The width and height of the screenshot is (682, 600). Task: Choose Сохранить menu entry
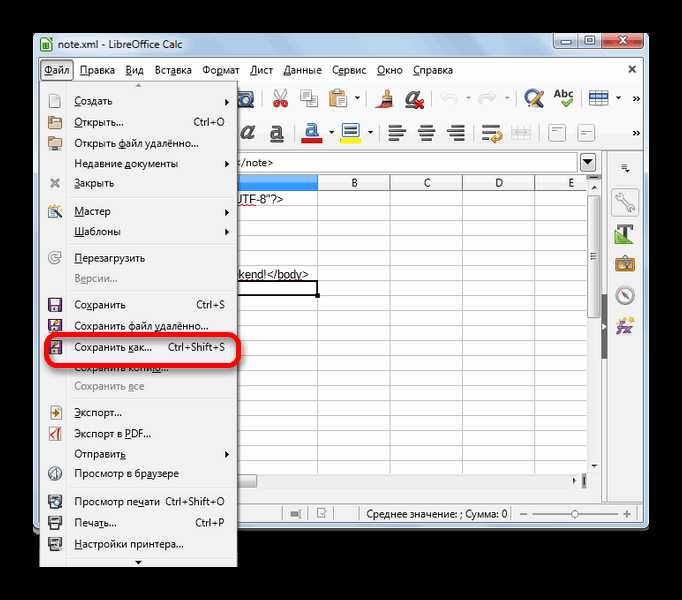139,305
